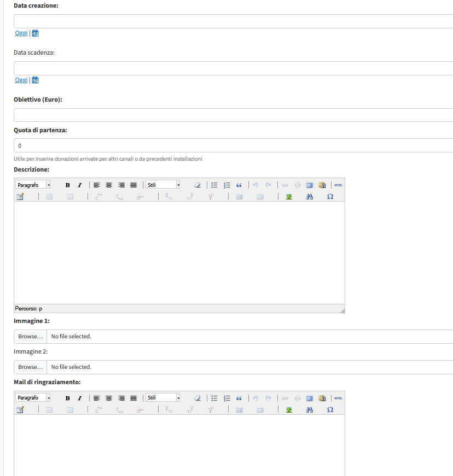453x476 pixels.
Task: Click 'p' in the Percorso path bar
Action: [40, 309]
